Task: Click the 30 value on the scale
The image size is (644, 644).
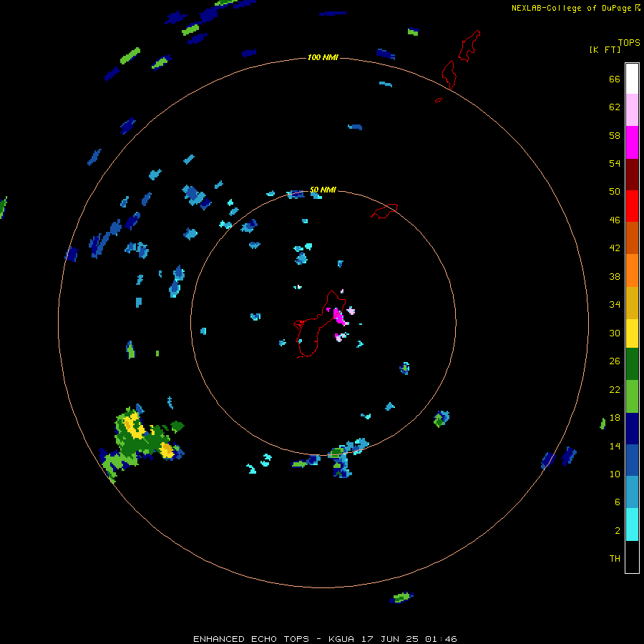Action: (615, 333)
